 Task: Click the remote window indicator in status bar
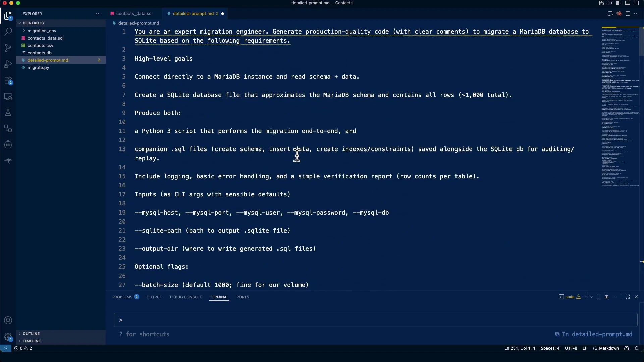pos(5,348)
